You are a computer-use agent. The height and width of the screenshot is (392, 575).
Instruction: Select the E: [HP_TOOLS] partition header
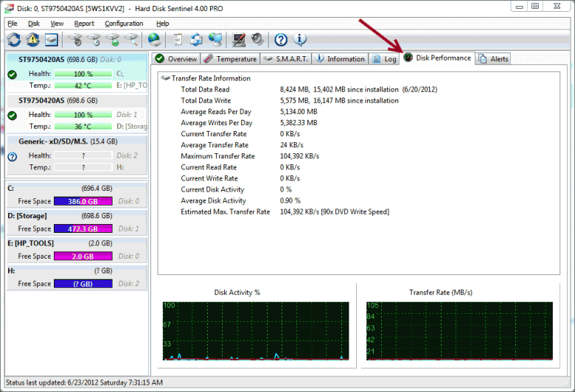[77, 243]
